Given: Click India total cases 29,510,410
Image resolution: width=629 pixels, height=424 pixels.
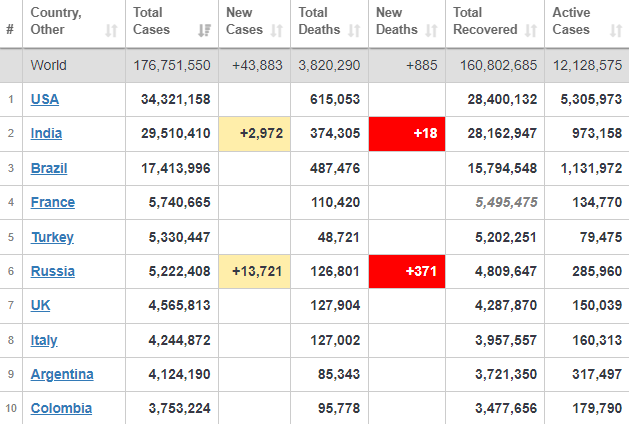Looking at the screenshot, I should point(176,133).
